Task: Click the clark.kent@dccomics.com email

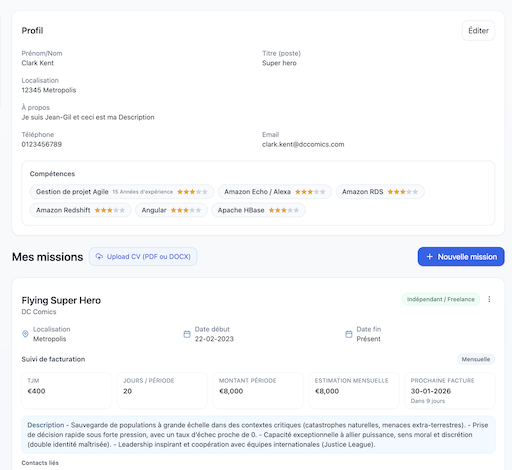Action: 303,144
